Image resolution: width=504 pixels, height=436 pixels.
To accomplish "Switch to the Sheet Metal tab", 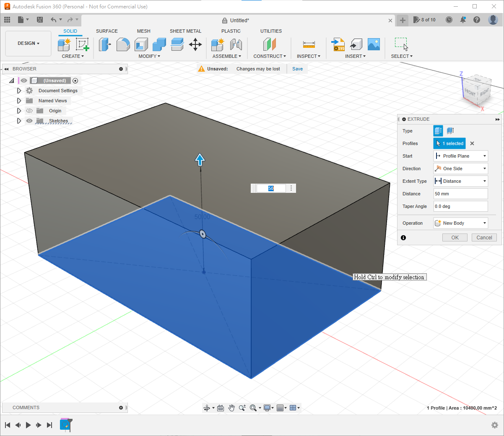I will [x=185, y=31].
